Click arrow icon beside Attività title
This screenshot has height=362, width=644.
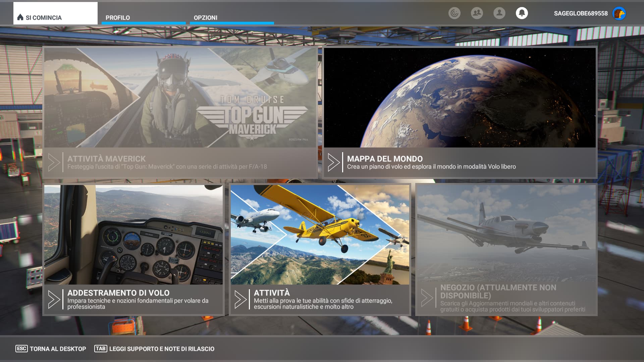[240, 299]
